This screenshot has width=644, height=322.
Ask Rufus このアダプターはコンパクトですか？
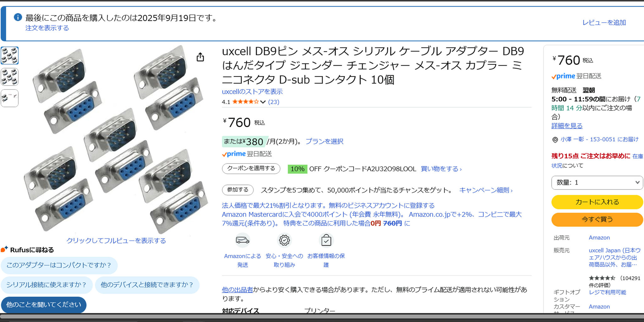pos(59,265)
